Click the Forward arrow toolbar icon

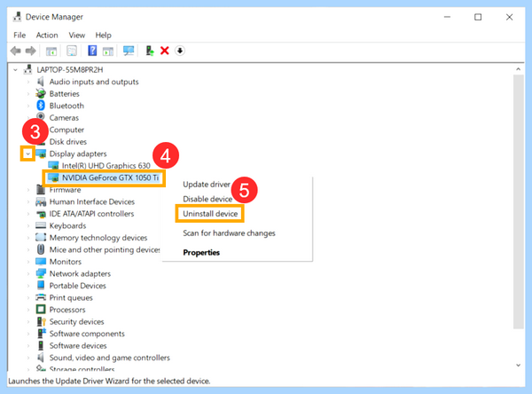(30, 51)
